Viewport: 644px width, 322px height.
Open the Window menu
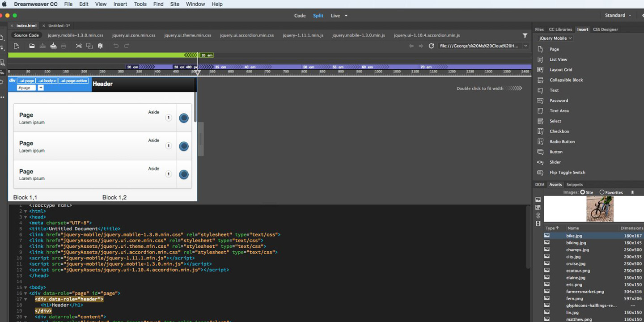(x=195, y=4)
